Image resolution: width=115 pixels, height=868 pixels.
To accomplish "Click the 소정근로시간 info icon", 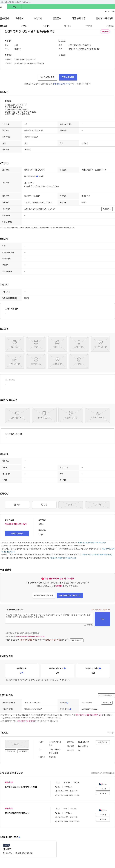I will tap(37, 176).
